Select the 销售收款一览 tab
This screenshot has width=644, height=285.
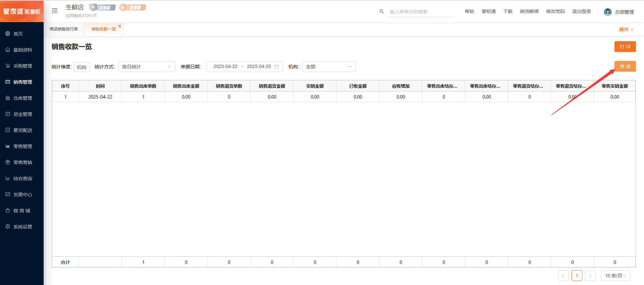[x=104, y=29]
